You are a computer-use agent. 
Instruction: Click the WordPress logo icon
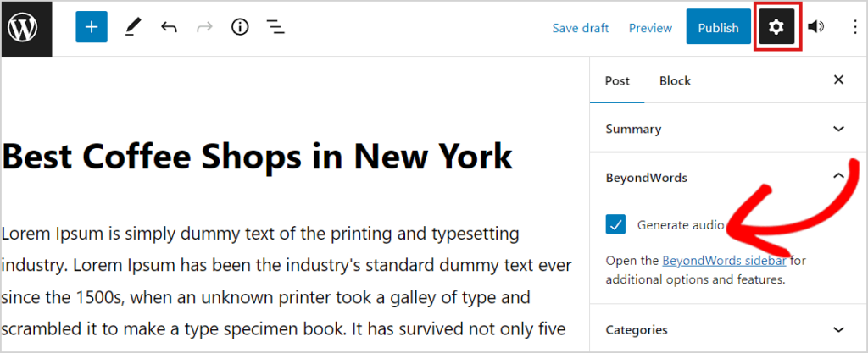26,28
